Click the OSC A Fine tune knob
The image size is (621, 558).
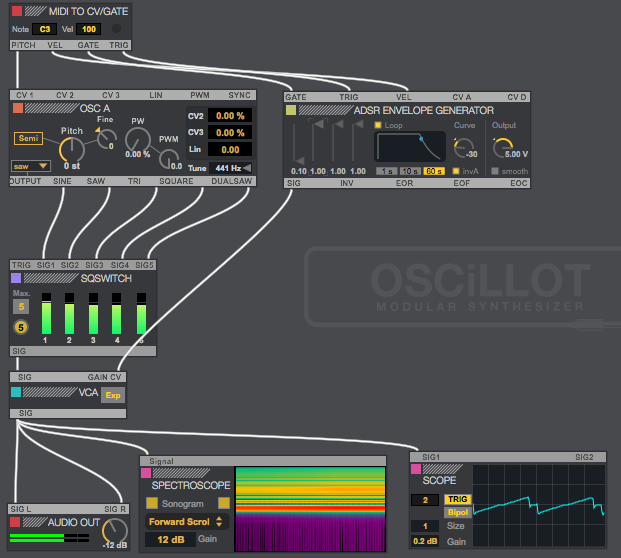106,139
